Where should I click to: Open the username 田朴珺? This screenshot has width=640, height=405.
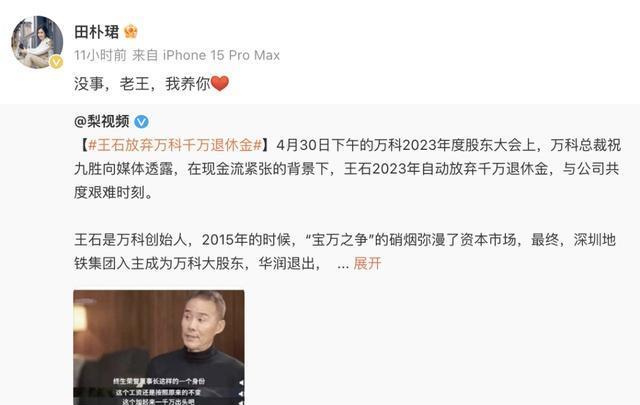[x=97, y=31]
